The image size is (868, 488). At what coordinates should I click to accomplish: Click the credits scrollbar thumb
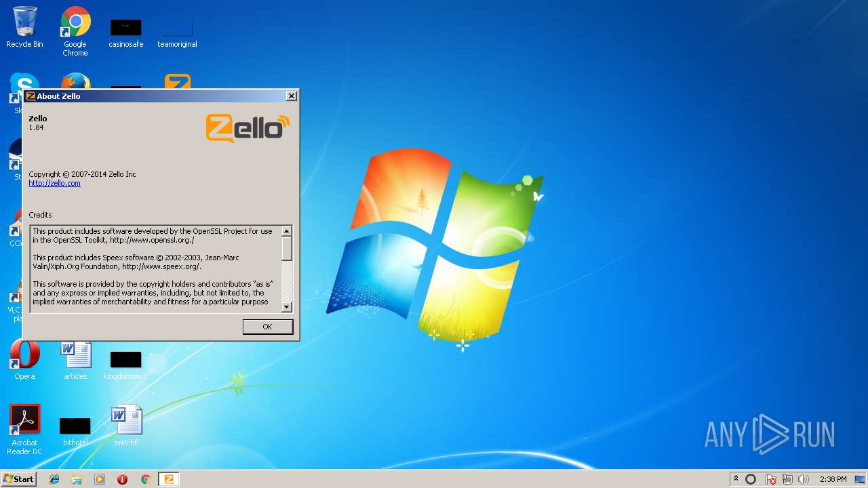click(x=287, y=248)
